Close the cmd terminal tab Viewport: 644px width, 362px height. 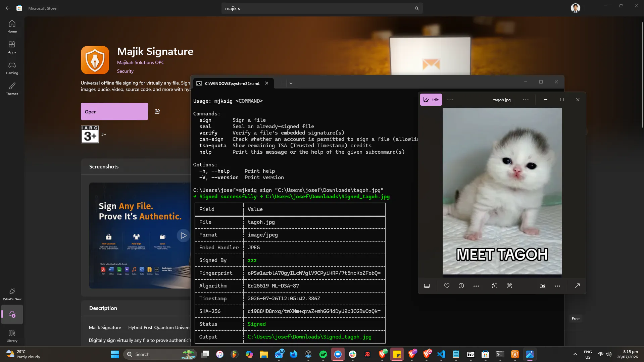pos(266,83)
